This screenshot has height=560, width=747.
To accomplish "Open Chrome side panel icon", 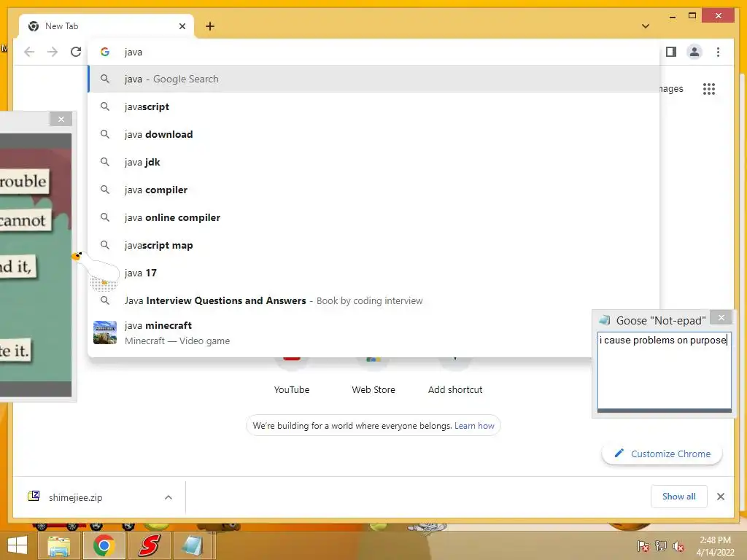I will [x=671, y=52].
